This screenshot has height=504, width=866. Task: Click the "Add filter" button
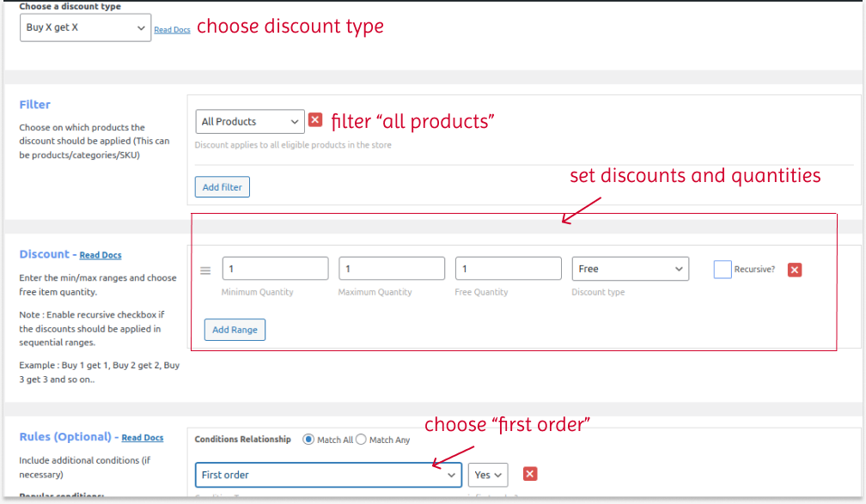tap(222, 186)
